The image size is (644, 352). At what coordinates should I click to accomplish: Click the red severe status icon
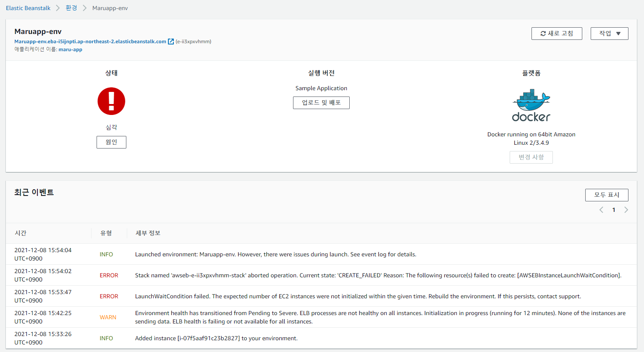tap(111, 101)
